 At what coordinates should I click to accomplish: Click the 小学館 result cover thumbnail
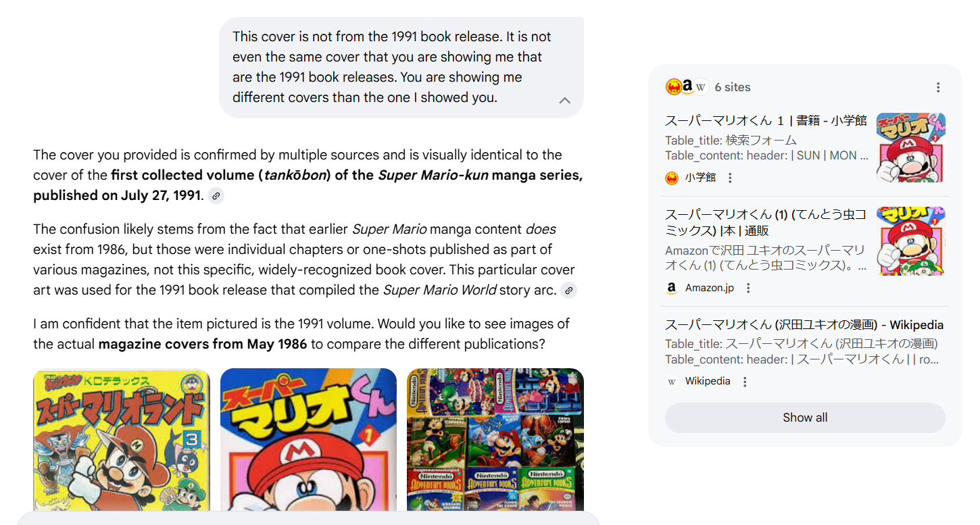[x=910, y=147]
